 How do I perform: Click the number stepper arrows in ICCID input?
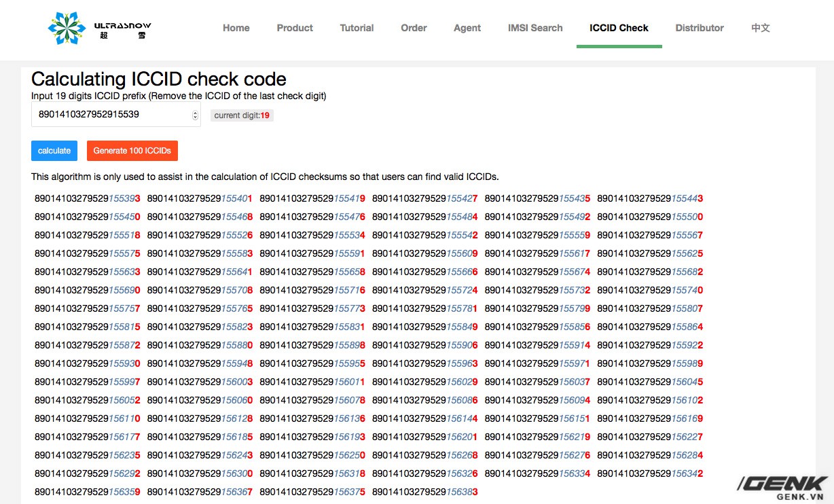pos(196,115)
